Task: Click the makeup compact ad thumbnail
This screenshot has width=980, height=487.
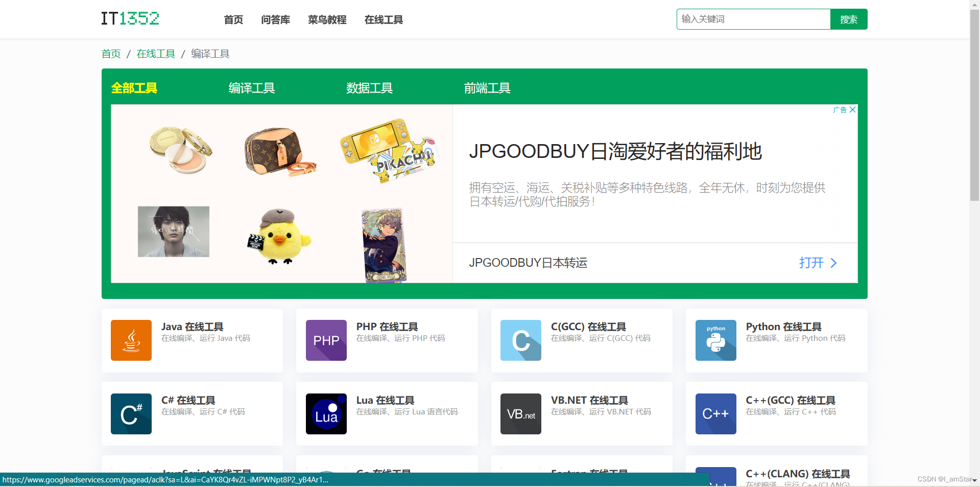Action: [x=181, y=150]
